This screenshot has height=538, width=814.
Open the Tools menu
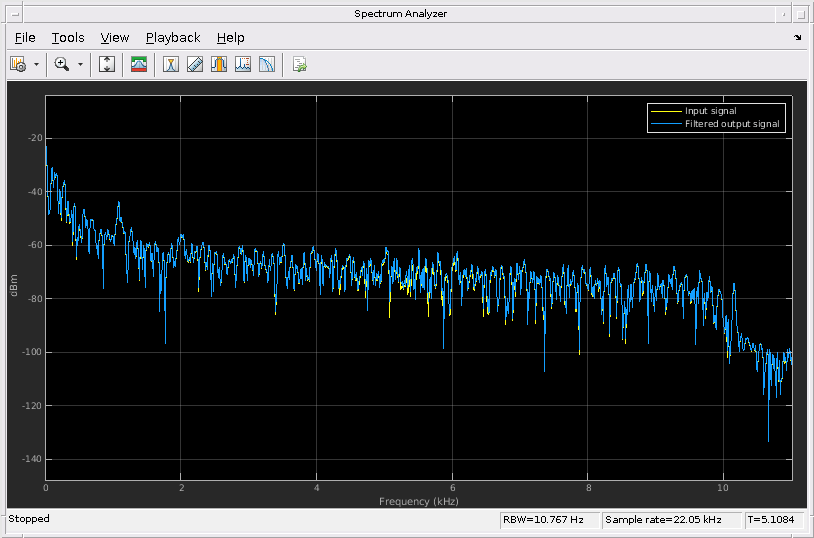pyautogui.click(x=68, y=37)
